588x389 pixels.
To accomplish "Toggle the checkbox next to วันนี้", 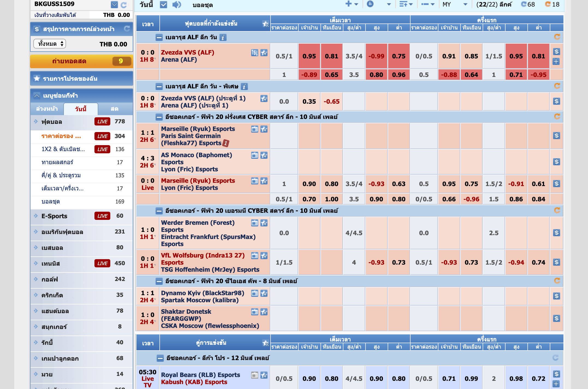I will pyautogui.click(x=163, y=5).
